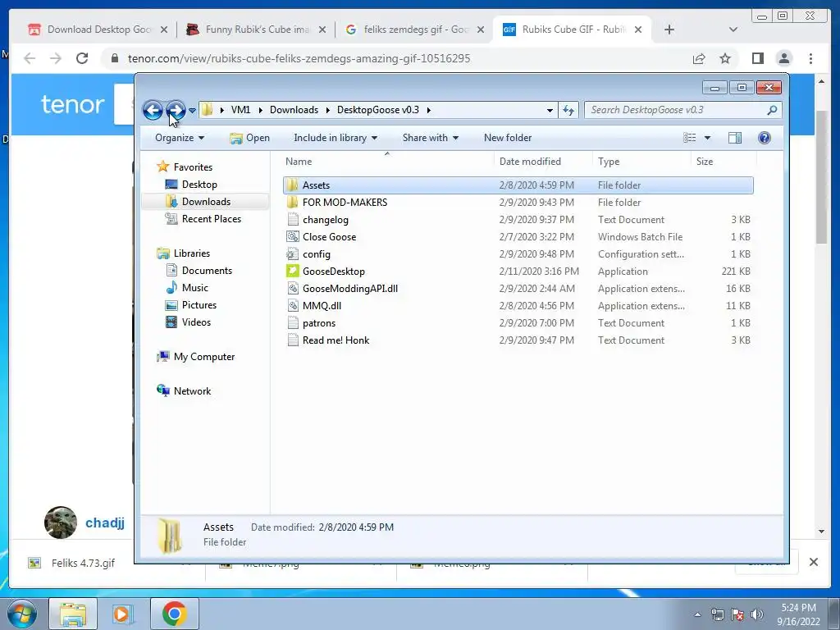Open Videos library
The width and height of the screenshot is (840, 630).
pos(196,322)
